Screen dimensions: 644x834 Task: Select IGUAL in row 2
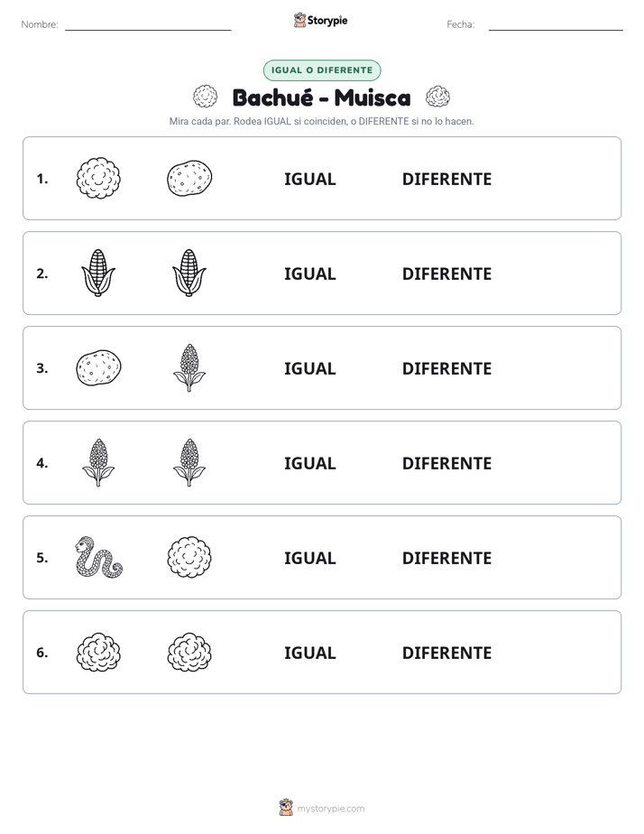click(x=309, y=273)
